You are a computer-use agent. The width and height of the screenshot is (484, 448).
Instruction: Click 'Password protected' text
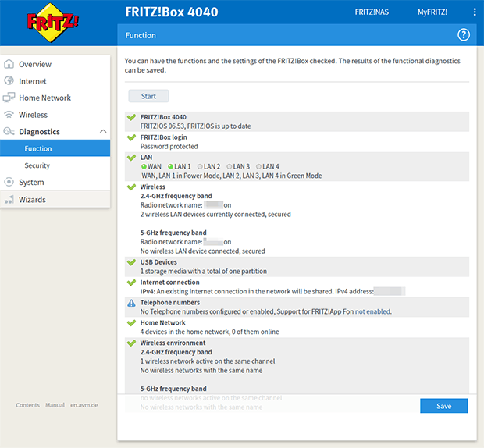click(169, 147)
